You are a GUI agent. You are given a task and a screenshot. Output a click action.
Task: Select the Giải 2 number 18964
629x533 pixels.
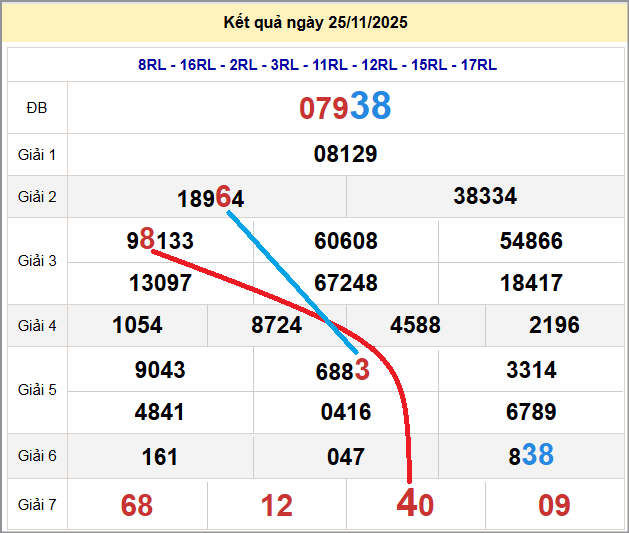coord(210,197)
